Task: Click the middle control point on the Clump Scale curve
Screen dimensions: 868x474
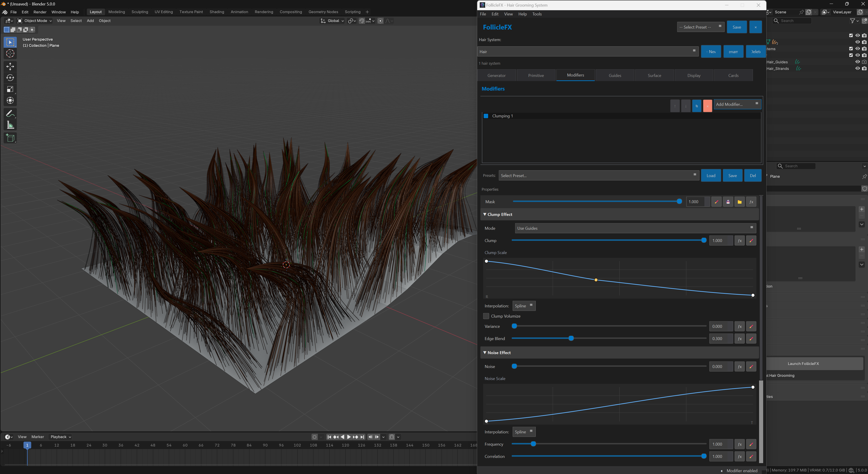Action: [596, 280]
